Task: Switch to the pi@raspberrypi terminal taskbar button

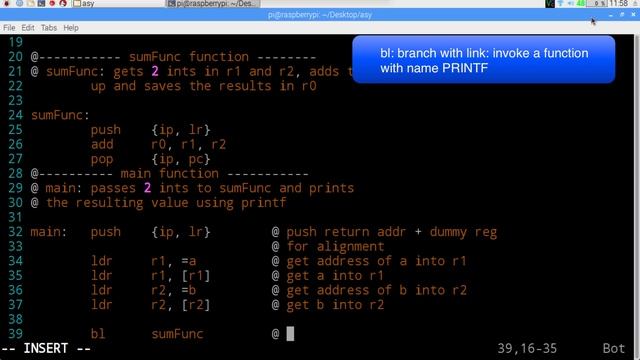Action: coord(213,4)
